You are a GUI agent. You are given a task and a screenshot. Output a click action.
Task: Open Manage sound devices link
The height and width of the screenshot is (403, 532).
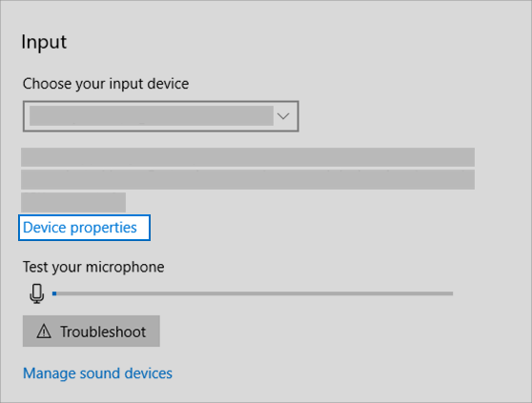97,373
